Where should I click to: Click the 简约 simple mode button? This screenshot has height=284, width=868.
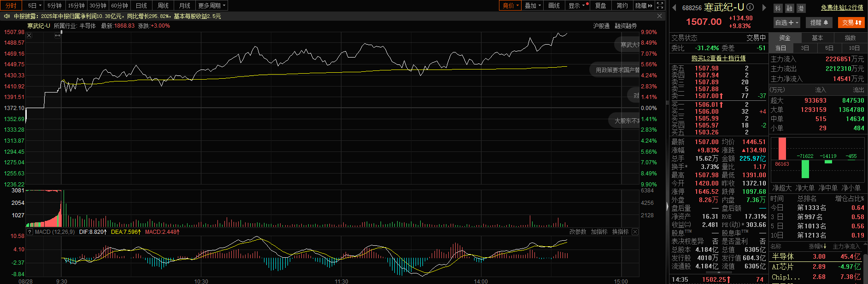coord(622,6)
